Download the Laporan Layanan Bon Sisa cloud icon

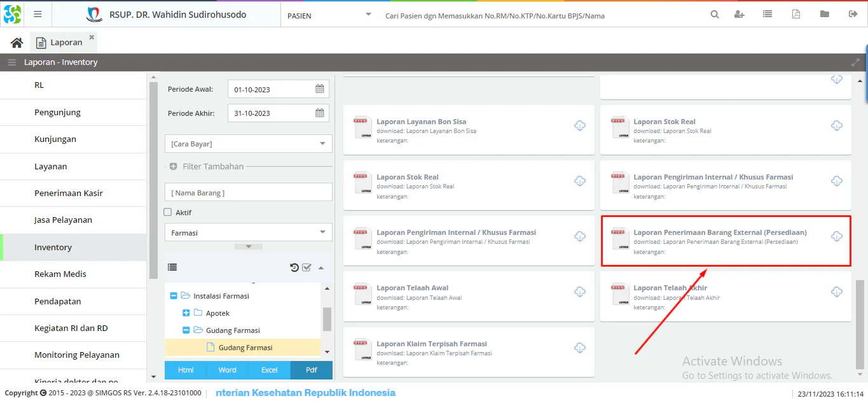coord(580,125)
